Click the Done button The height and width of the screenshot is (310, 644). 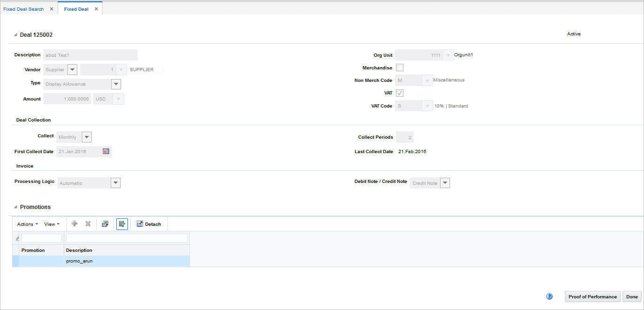[x=632, y=297]
